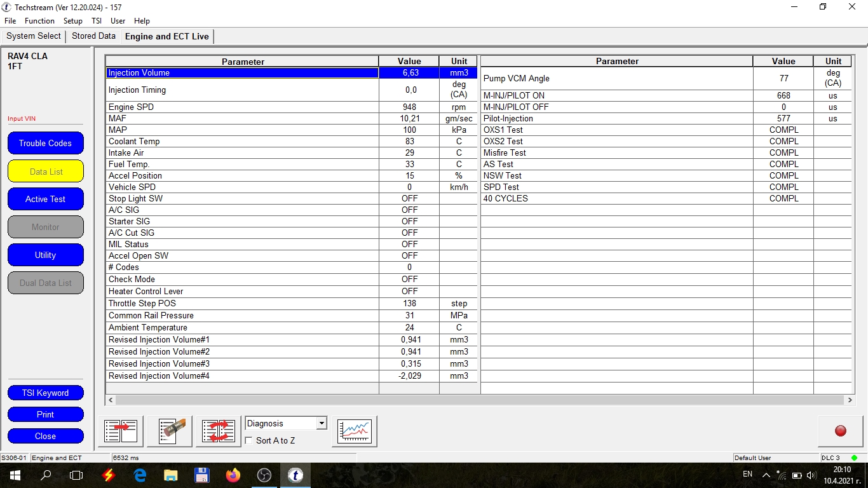Viewport: 868px width, 488px height.
Task: Show hidden system tray icons
Action: click(766, 475)
